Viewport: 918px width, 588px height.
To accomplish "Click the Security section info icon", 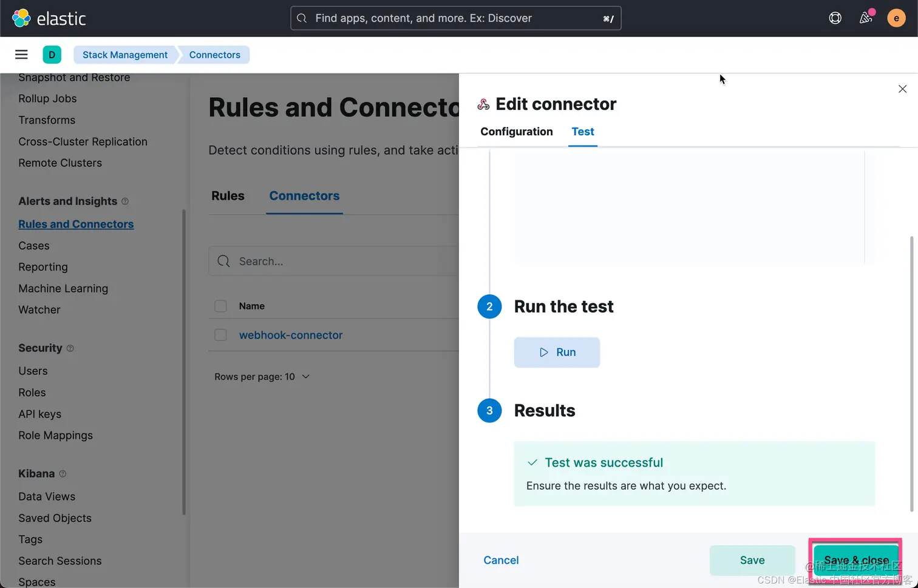I will tap(70, 348).
